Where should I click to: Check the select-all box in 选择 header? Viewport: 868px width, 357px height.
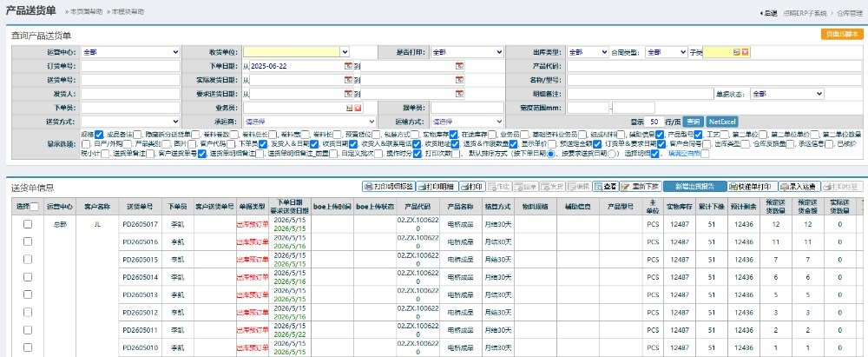click(x=35, y=207)
